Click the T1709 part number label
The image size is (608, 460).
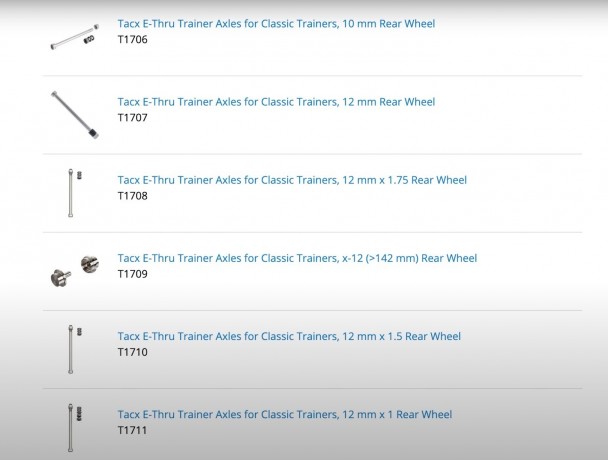[132, 273]
